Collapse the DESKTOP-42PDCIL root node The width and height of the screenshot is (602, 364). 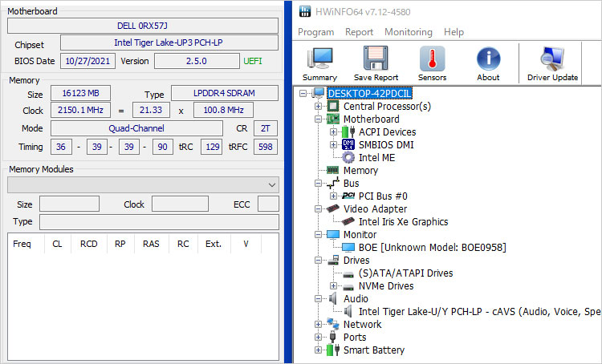pos(303,93)
